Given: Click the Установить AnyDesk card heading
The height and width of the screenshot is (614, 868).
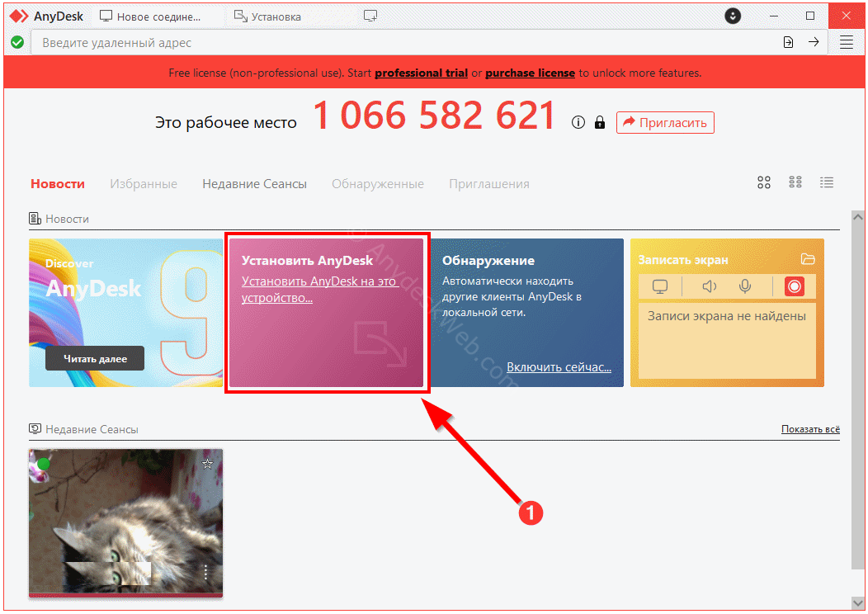Looking at the screenshot, I should tap(307, 260).
